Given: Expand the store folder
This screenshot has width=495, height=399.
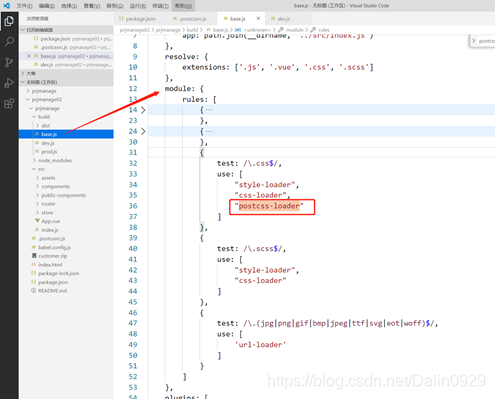Looking at the screenshot, I should (37, 212).
